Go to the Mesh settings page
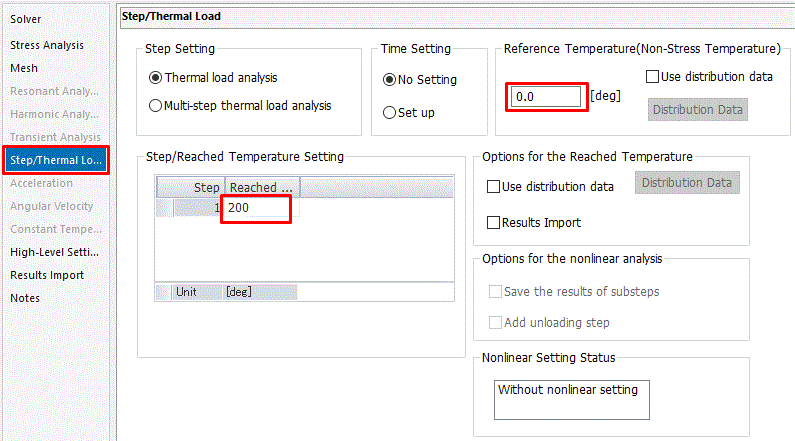The width and height of the screenshot is (795, 441). (x=24, y=68)
